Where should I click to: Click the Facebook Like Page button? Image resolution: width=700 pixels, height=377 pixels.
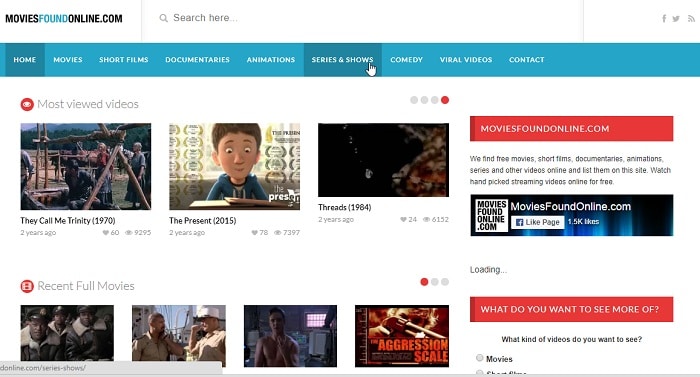pos(538,222)
